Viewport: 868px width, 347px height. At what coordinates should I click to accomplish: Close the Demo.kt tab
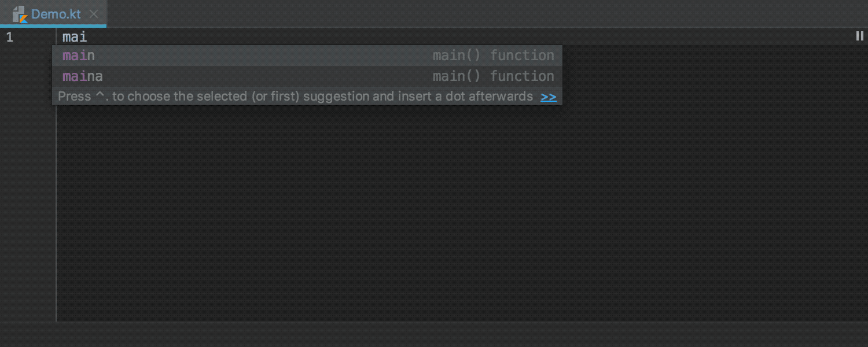pyautogui.click(x=94, y=14)
